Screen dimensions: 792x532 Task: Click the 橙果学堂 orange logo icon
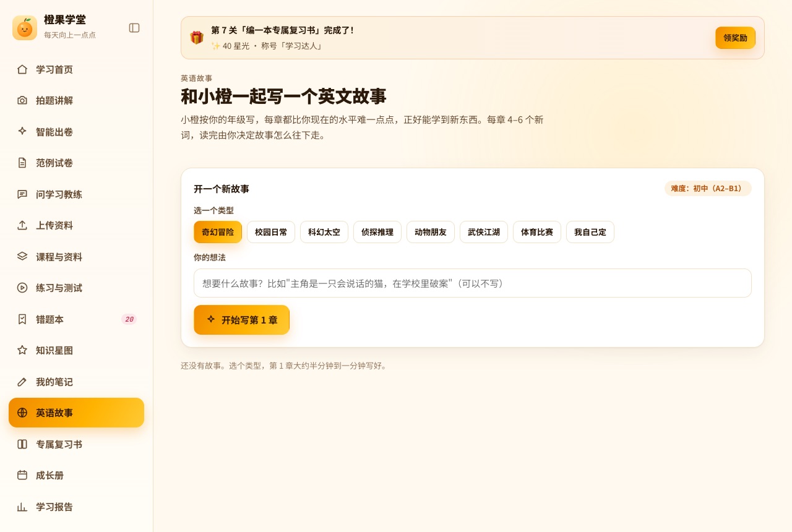tap(25, 28)
